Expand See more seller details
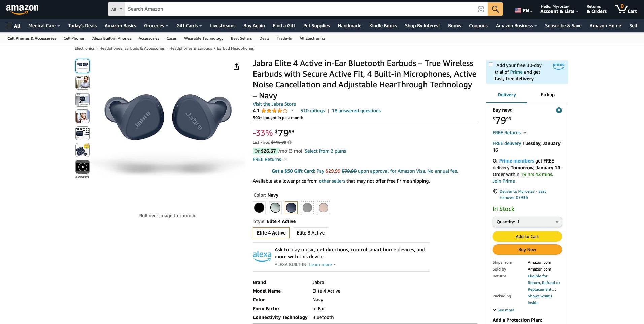Image resolution: width=644 pixels, height=324 pixels. (504, 310)
